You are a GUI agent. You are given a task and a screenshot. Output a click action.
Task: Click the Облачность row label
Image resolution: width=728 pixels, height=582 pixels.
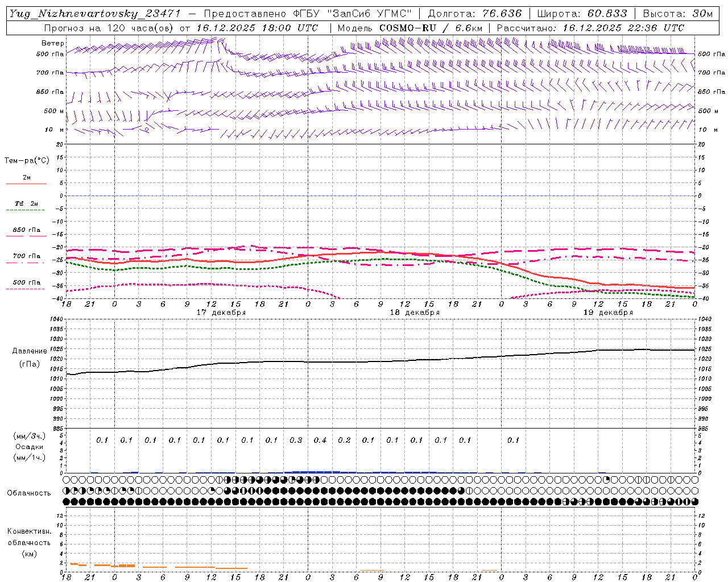(x=29, y=493)
